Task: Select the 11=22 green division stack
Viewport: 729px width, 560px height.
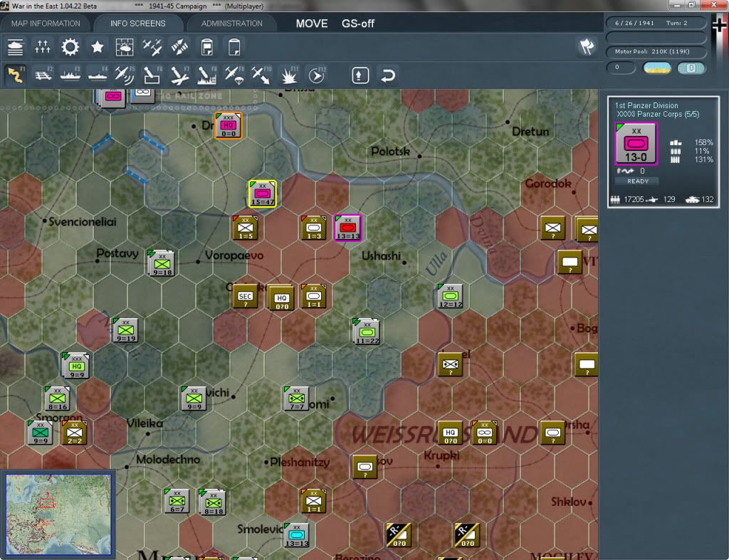Action: (367, 332)
